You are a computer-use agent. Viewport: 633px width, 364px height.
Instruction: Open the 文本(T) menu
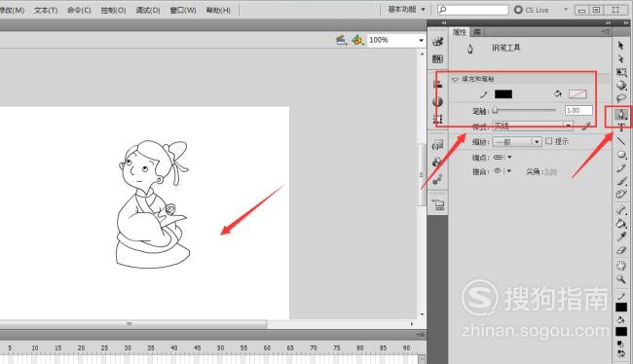tap(46, 10)
